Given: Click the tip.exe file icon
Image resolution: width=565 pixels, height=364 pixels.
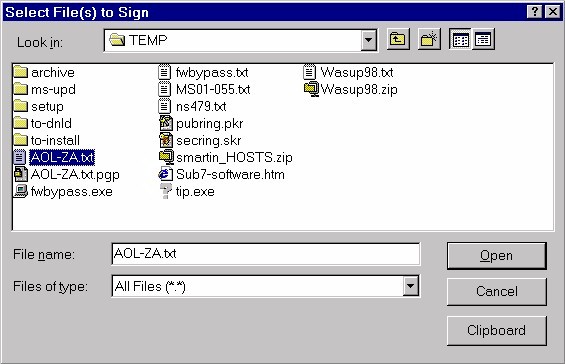Looking at the screenshot, I should click(x=165, y=191).
